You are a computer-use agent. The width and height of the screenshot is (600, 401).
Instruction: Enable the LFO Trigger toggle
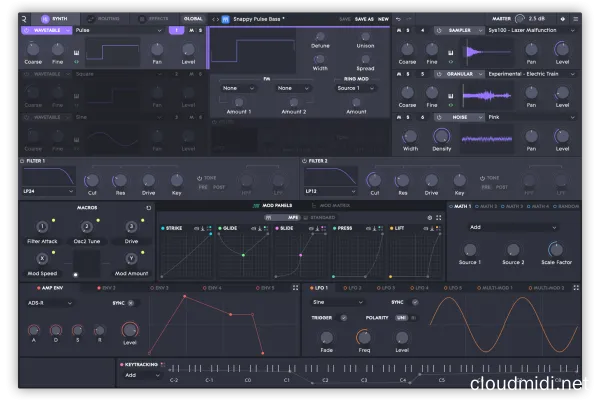[x=344, y=317]
